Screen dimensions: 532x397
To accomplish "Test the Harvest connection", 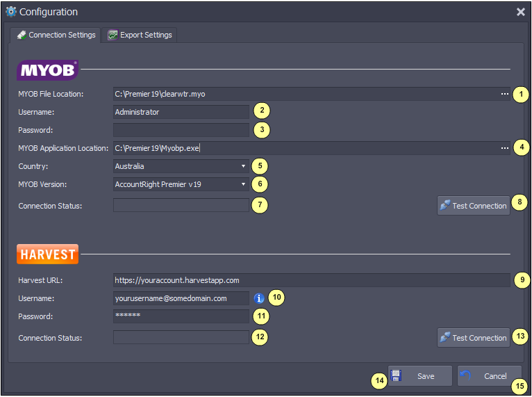I will pos(473,338).
